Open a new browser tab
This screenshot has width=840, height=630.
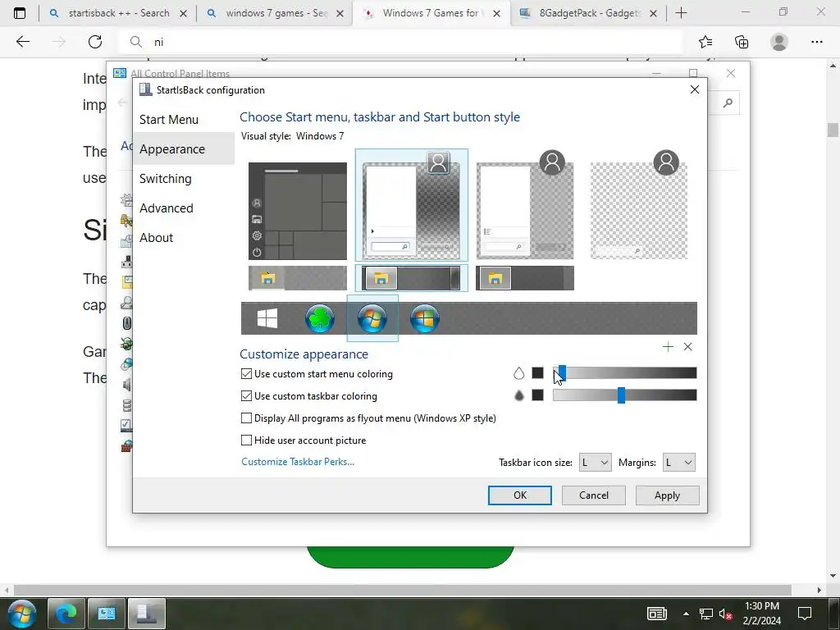[x=682, y=13]
